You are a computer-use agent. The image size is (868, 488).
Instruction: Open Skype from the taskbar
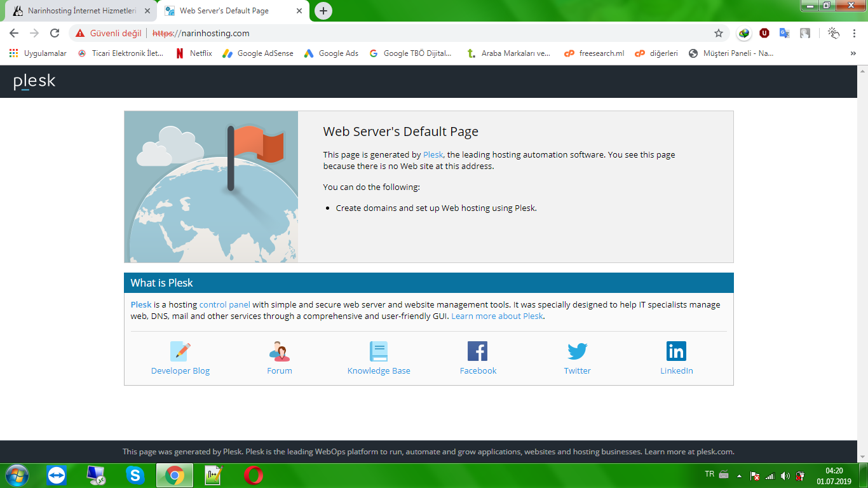tap(135, 475)
